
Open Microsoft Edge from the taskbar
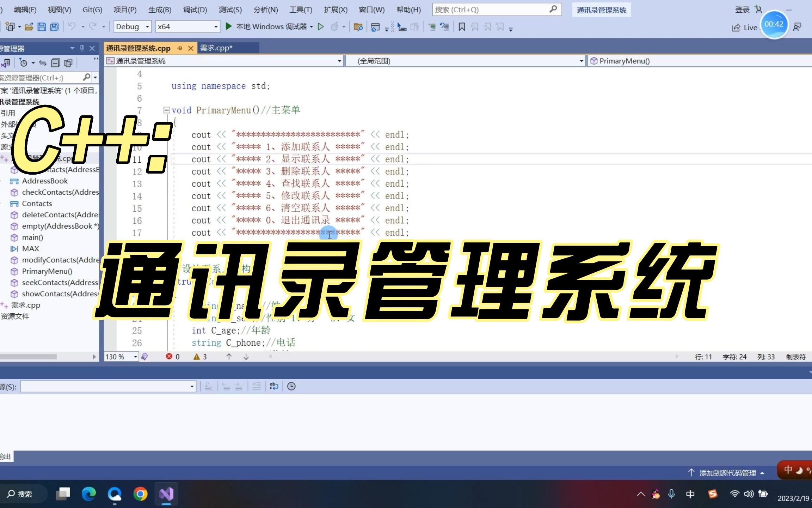tap(89, 494)
